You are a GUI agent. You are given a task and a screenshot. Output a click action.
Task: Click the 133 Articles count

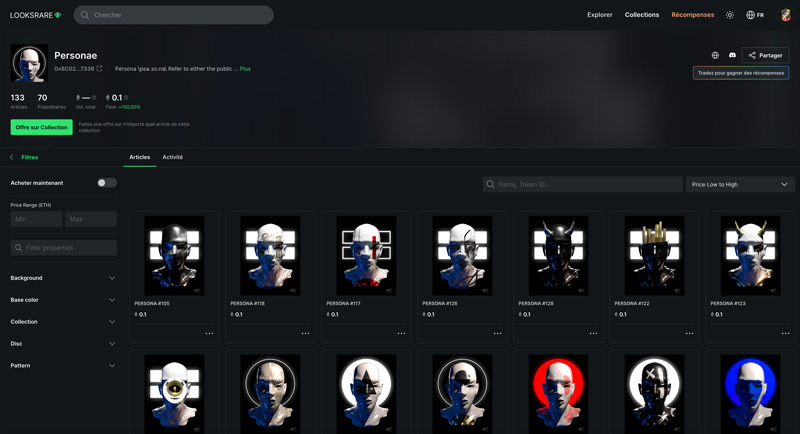[x=18, y=101]
